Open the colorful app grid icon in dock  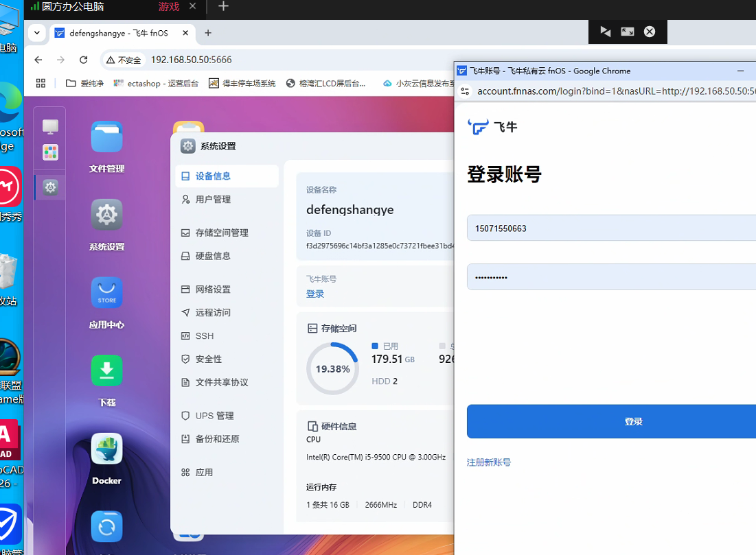point(50,152)
